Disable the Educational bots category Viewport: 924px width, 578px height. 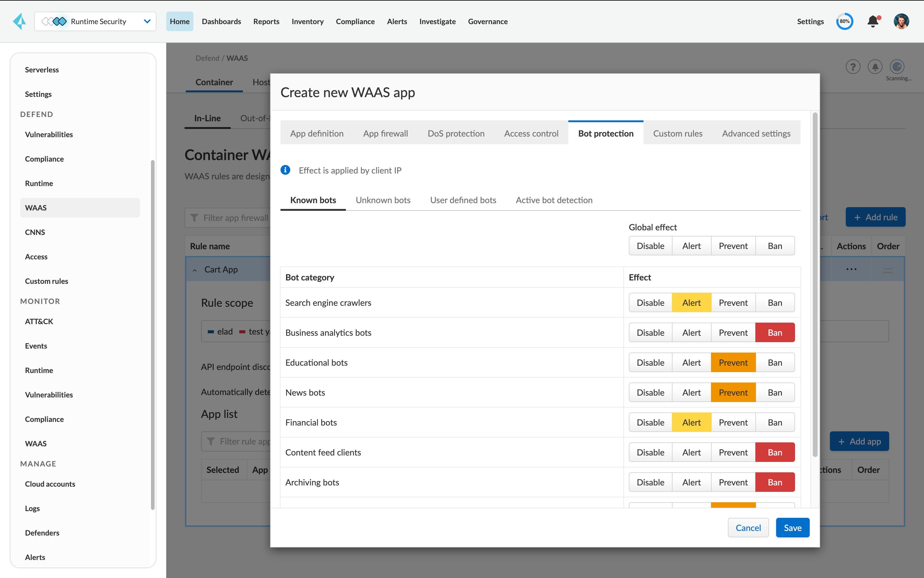650,362
